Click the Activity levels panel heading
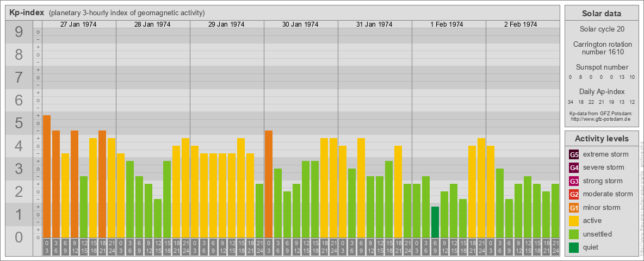This screenshot has width=644, height=261. pyautogui.click(x=602, y=139)
